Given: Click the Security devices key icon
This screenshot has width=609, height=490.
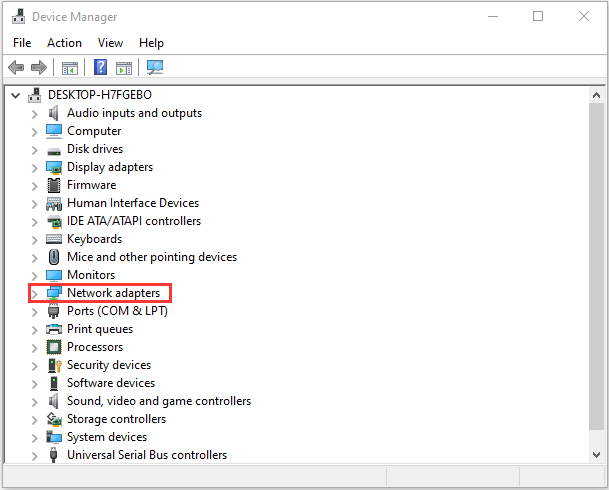Looking at the screenshot, I should (x=54, y=365).
